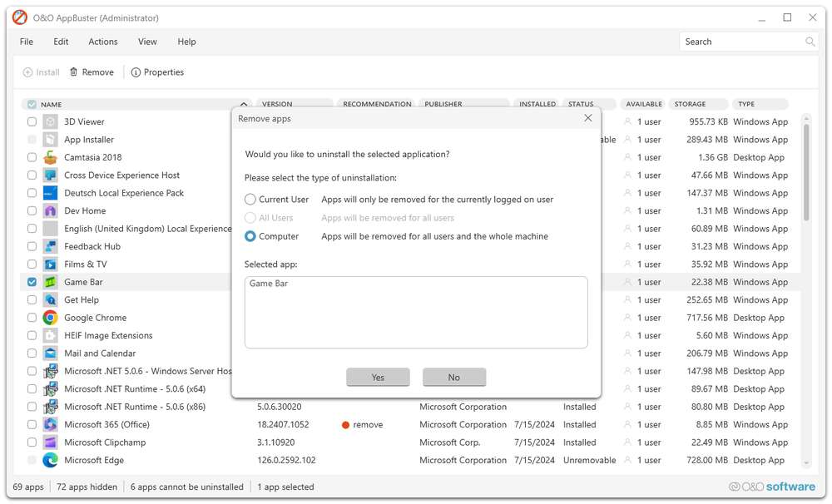Sort by Available column header

click(643, 104)
